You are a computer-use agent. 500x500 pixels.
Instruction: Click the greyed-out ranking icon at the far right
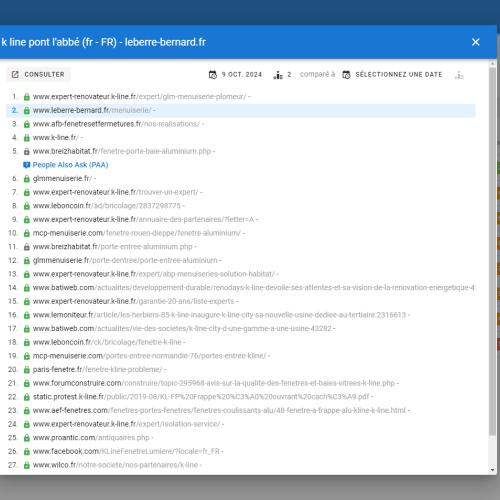point(459,75)
